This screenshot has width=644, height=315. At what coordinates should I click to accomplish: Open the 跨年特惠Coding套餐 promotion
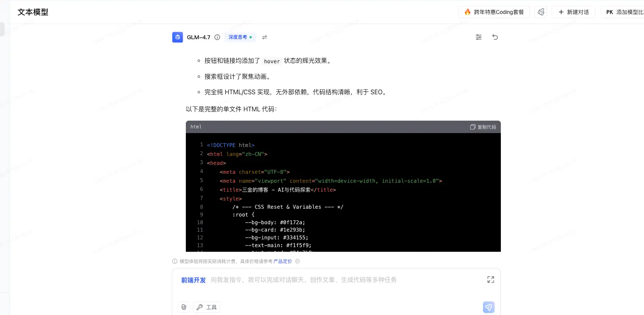click(494, 12)
